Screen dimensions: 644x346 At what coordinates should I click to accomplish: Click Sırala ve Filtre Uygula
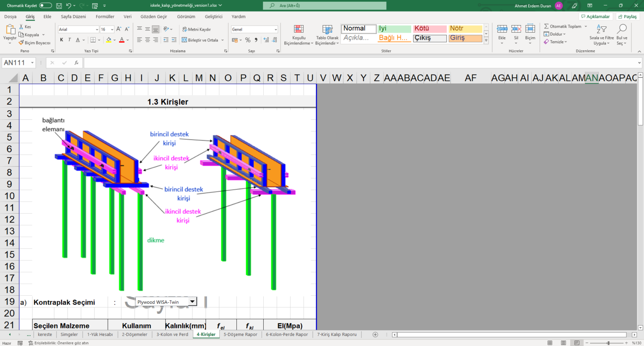[x=602, y=34]
